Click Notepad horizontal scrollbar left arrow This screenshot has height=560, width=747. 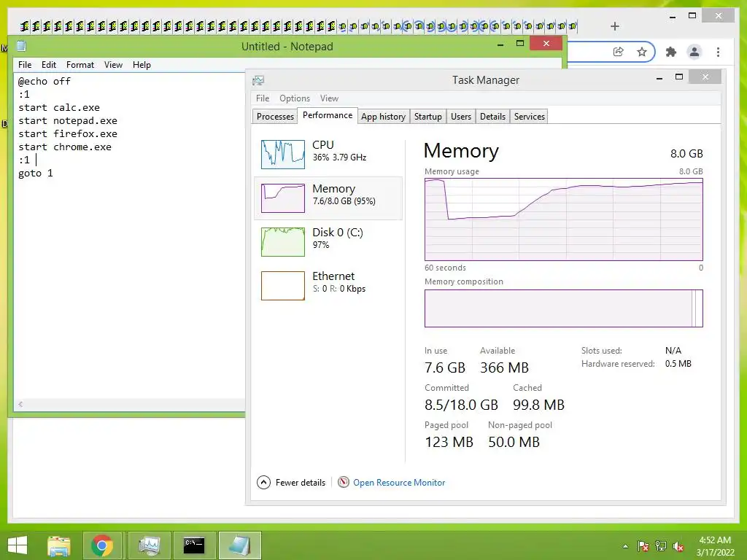pyautogui.click(x=20, y=404)
